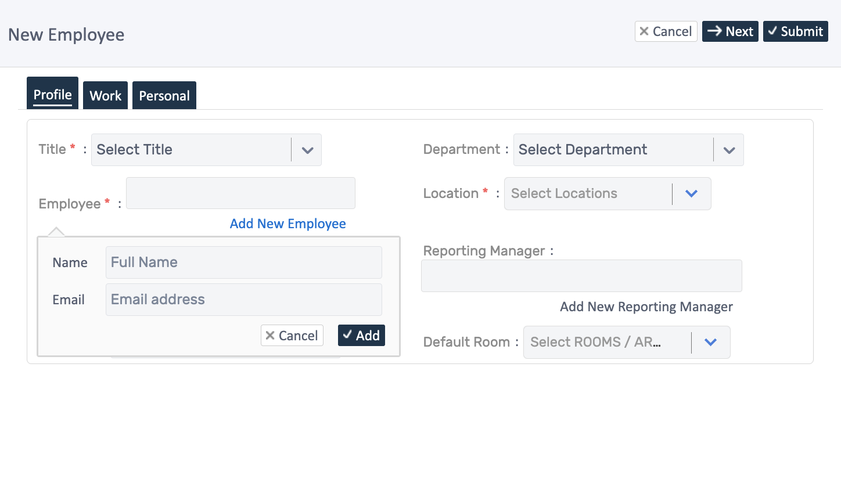Image resolution: width=841 pixels, height=504 pixels.
Task: Click the Add New Employee link
Action: pos(287,224)
